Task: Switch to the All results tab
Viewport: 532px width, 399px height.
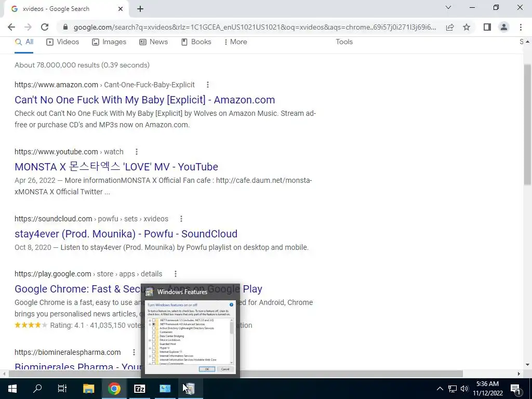Action: pyautogui.click(x=24, y=42)
